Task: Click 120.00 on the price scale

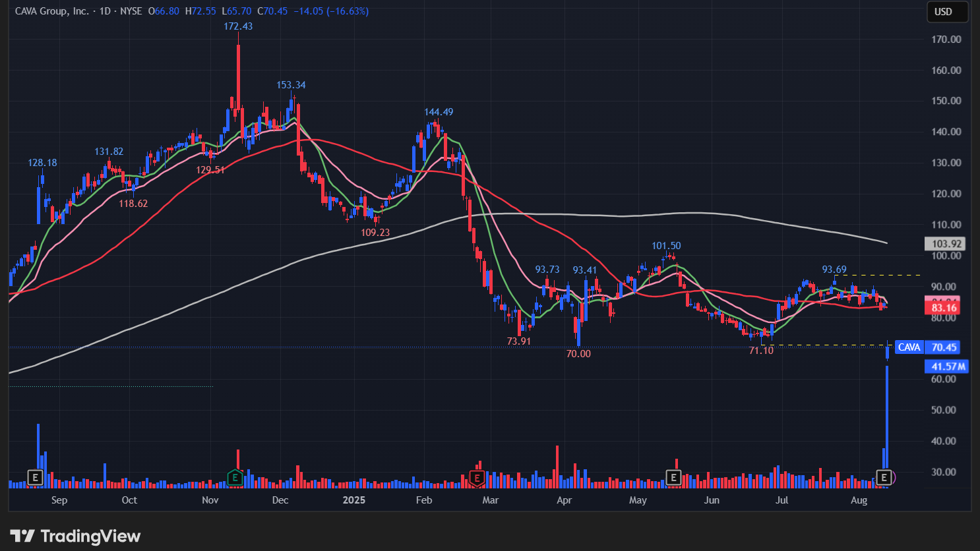Action: [946, 194]
